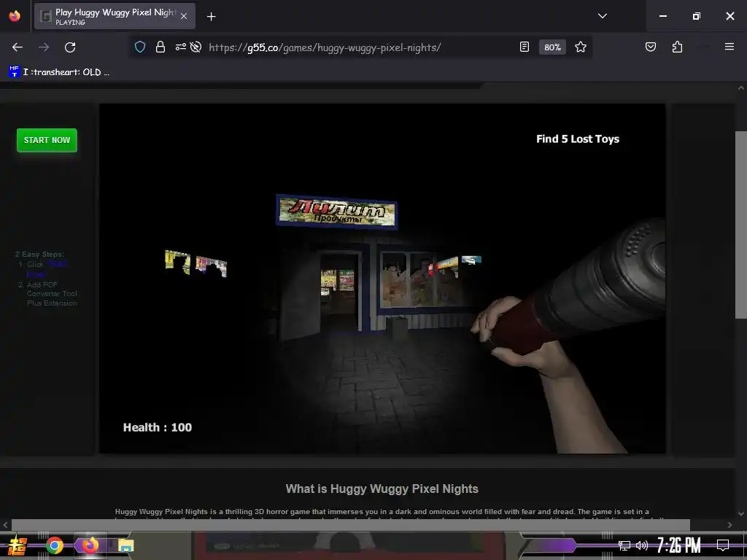This screenshot has width=747, height=560.
Task: Click the Firefox logo in the title bar
Action: (15, 16)
